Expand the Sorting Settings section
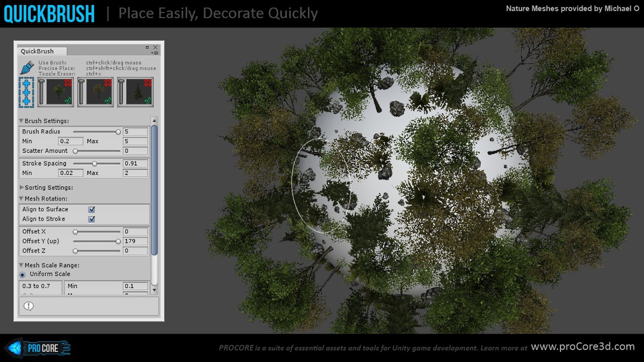Screen dimensions: 644x362 (x=21, y=188)
